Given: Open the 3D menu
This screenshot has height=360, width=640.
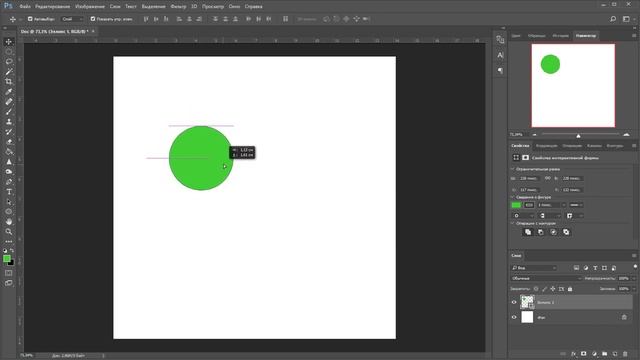Looking at the screenshot, I should click(x=194, y=7).
